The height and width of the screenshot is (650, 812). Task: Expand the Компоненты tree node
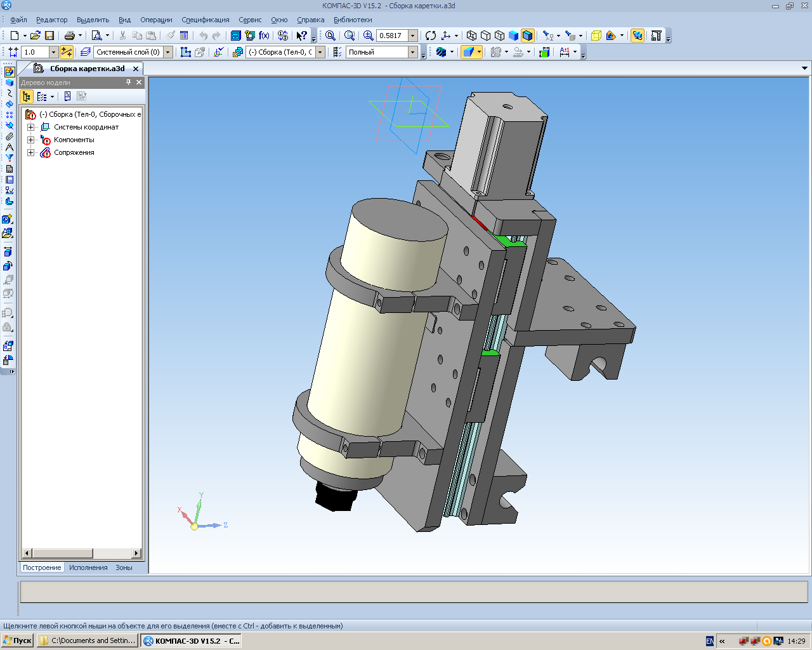30,140
